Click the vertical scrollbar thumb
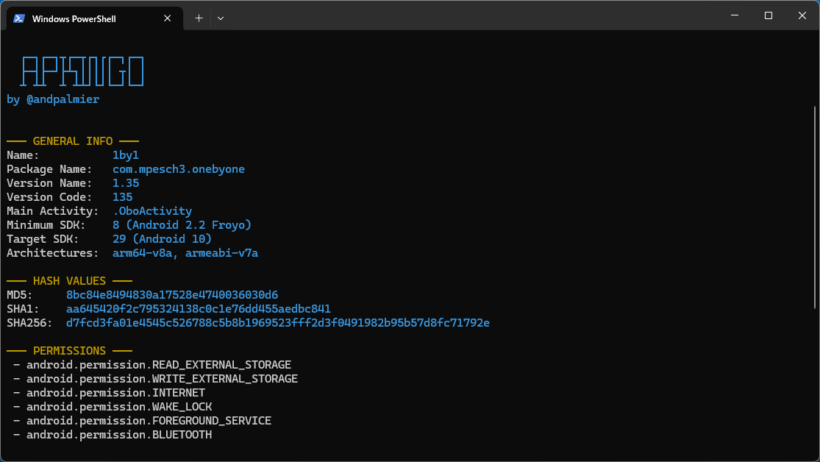 [x=815, y=208]
